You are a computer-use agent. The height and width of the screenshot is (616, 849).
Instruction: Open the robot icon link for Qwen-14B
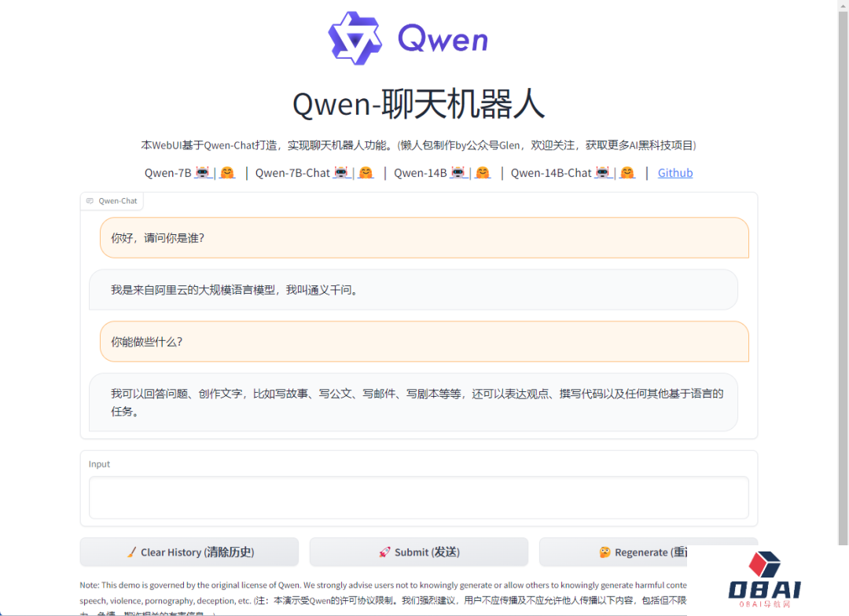pyautogui.click(x=458, y=173)
